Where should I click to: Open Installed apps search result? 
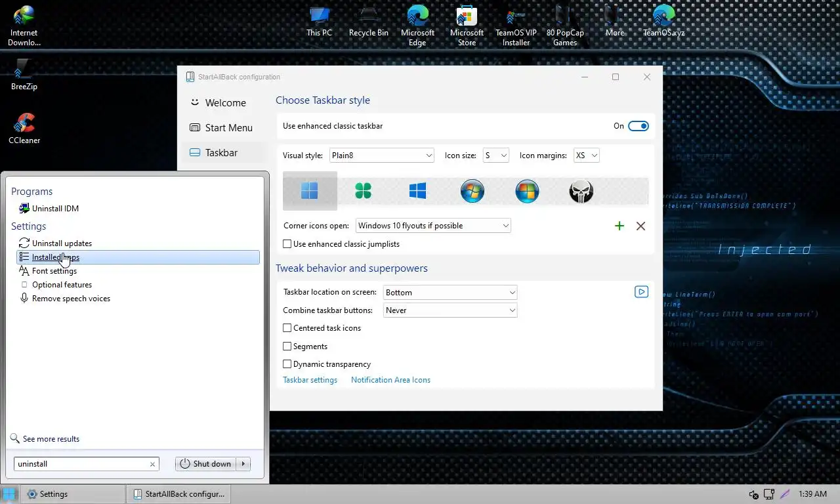[138, 257]
